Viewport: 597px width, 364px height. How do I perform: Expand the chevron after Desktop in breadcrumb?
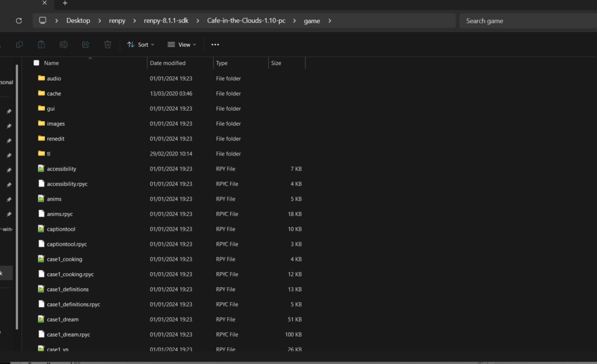(99, 20)
